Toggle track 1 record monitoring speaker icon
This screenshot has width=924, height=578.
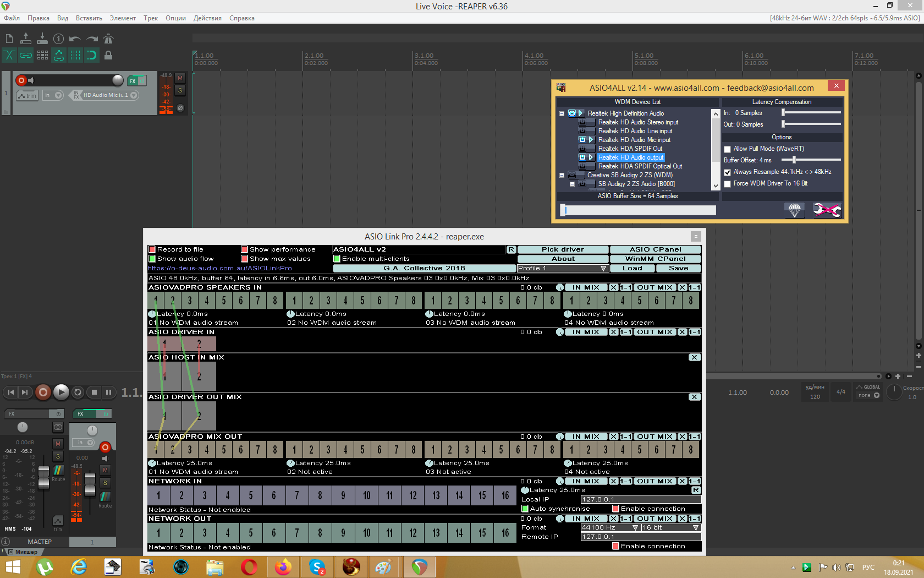tap(31, 80)
